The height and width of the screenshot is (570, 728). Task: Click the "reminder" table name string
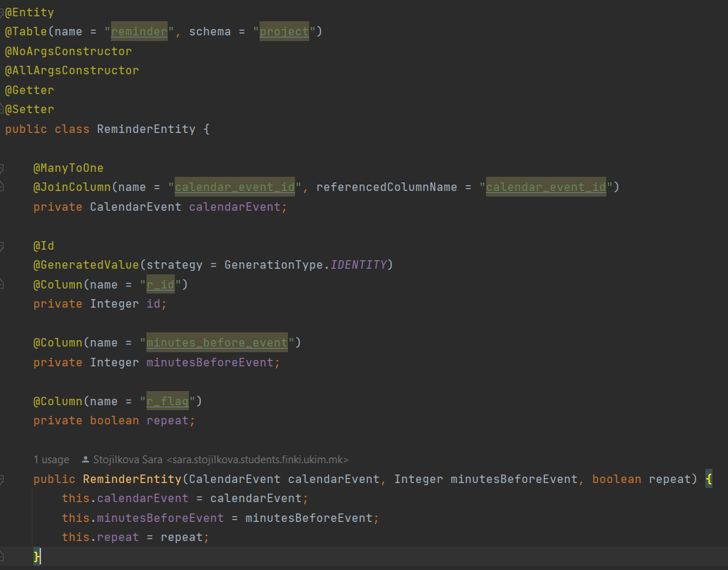[x=139, y=32]
